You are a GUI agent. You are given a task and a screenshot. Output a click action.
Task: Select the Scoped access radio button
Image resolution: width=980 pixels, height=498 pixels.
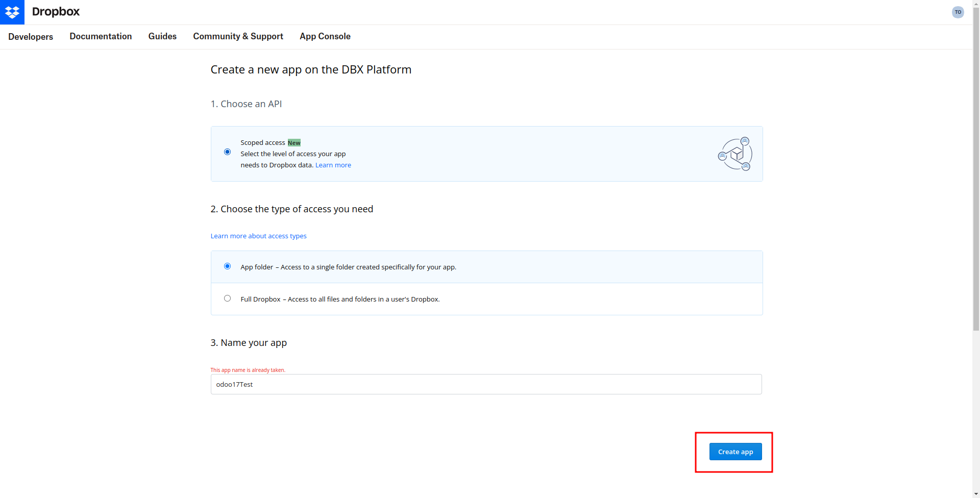[227, 152]
